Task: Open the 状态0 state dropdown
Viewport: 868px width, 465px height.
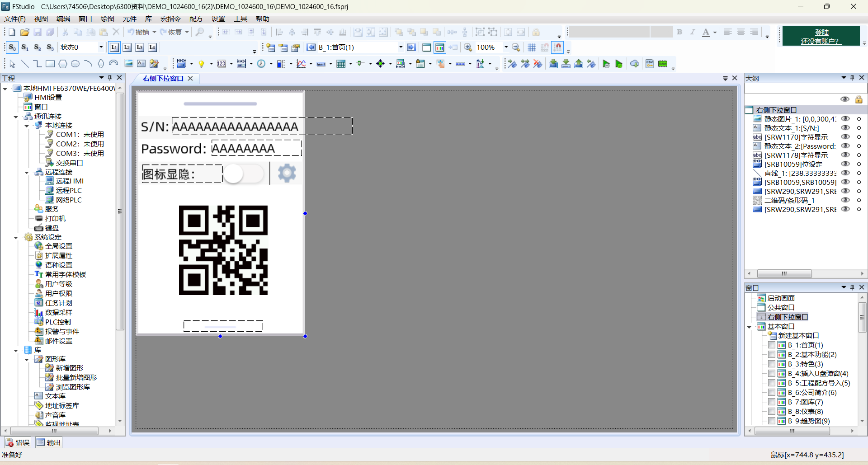Action: point(101,47)
